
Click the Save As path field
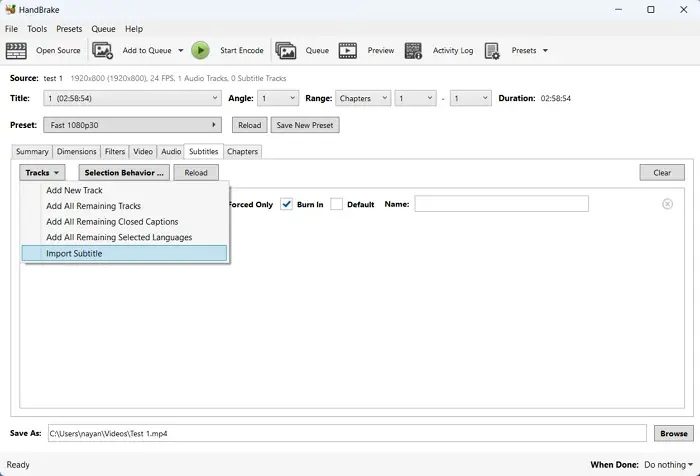coord(347,433)
